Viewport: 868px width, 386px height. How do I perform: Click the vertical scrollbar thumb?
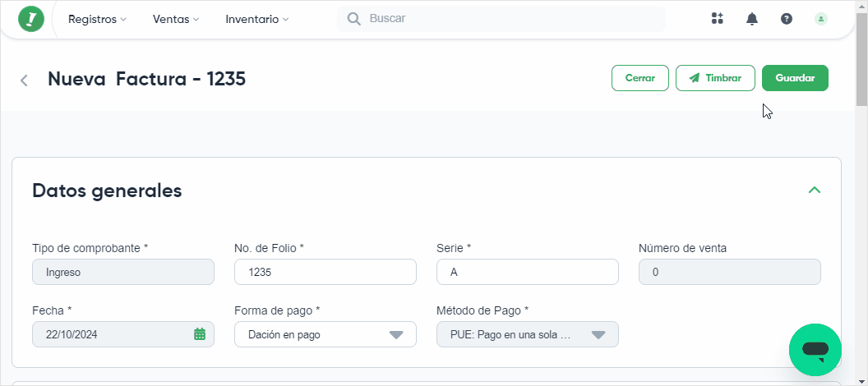tap(862, 58)
